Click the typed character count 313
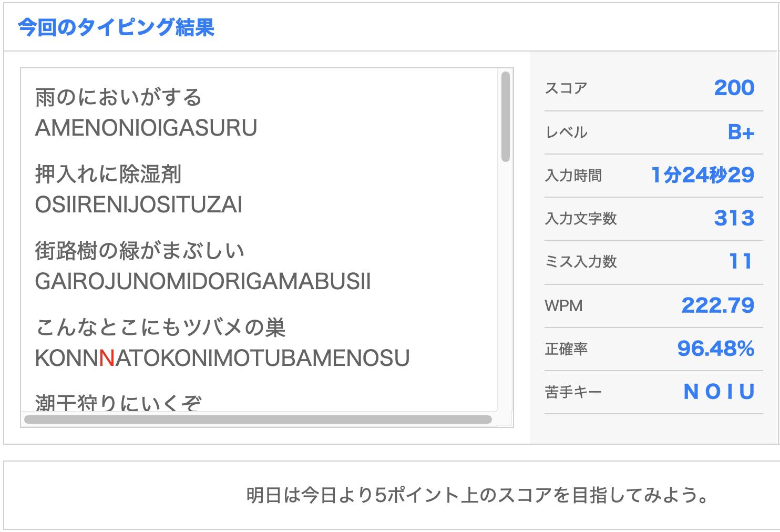The height and width of the screenshot is (532, 780). click(734, 218)
